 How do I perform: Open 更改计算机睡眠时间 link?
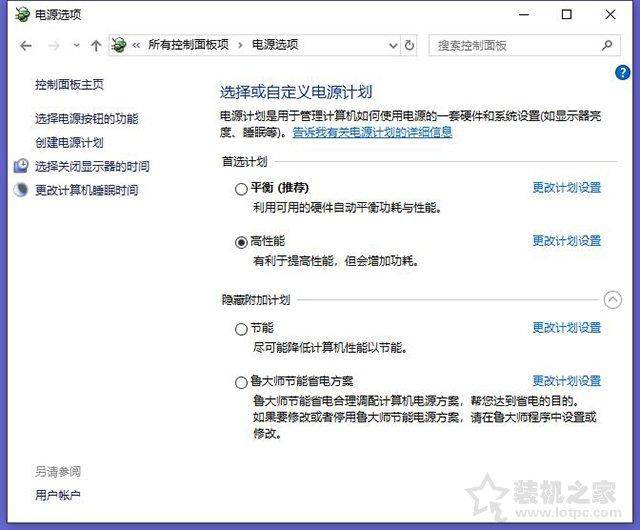[x=87, y=190]
